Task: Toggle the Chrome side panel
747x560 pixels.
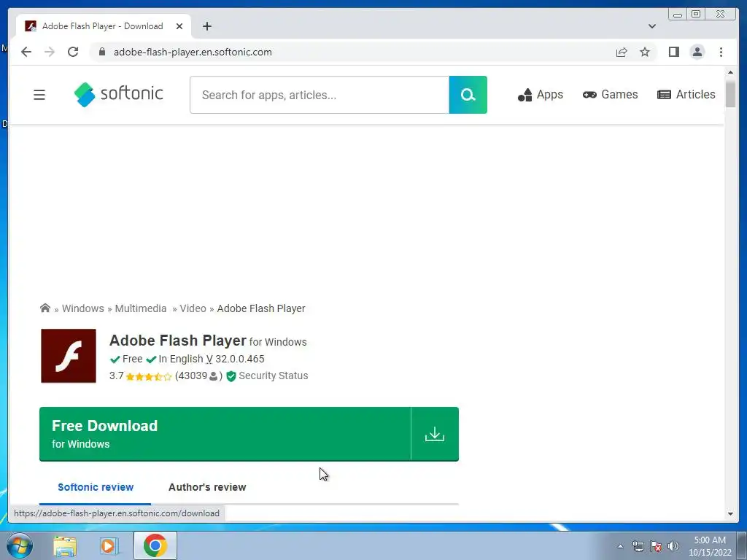Action: (673, 52)
